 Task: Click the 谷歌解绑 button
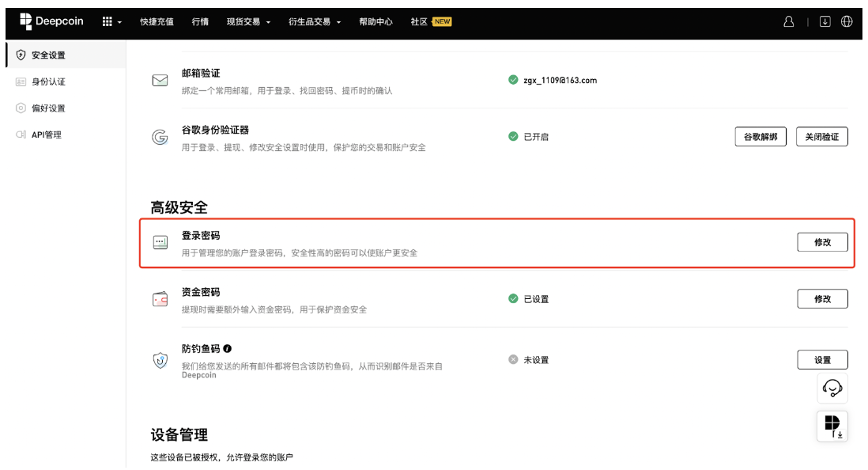click(760, 137)
